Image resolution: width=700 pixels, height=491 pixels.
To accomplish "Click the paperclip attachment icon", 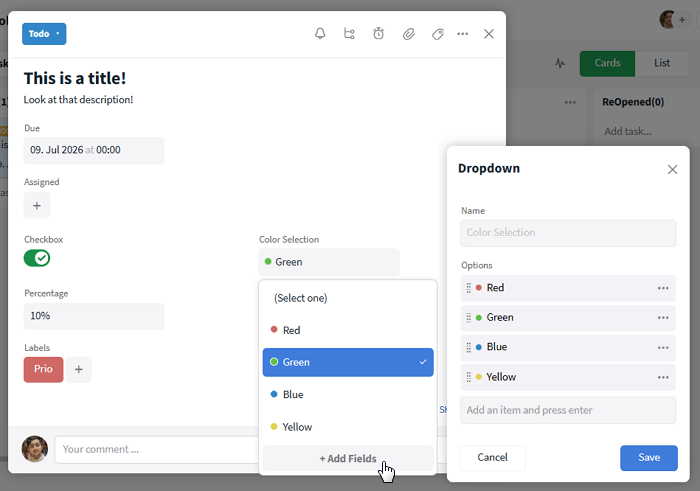I will (408, 34).
